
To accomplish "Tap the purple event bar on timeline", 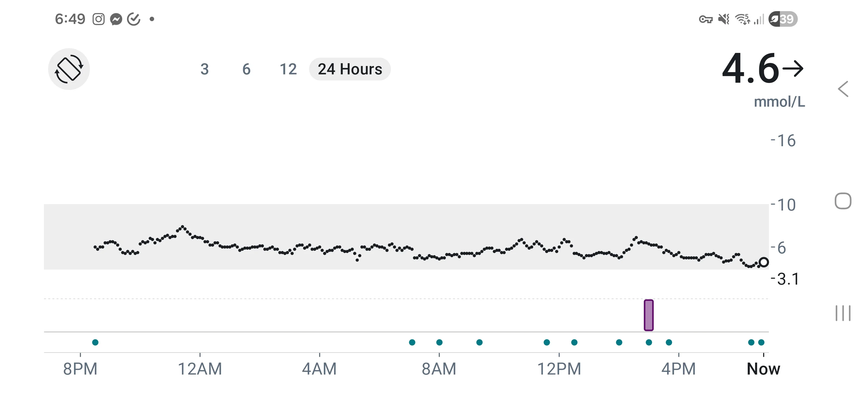I will (649, 315).
